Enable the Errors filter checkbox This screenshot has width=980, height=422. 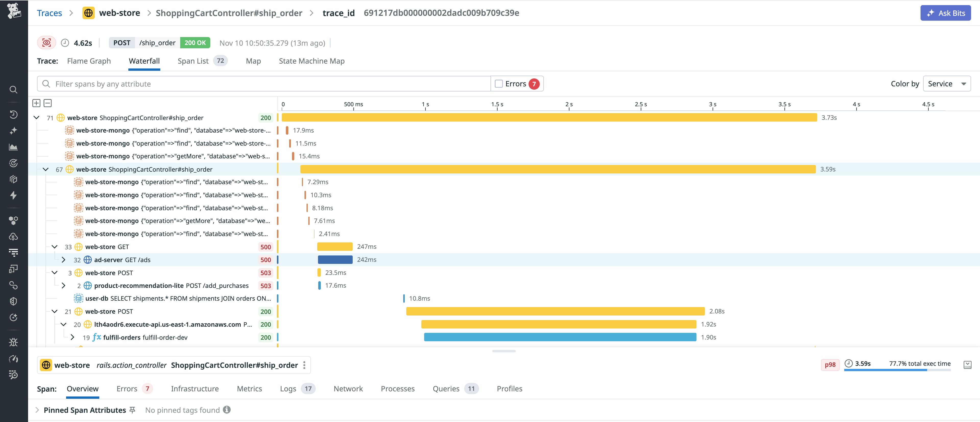(498, 84)
